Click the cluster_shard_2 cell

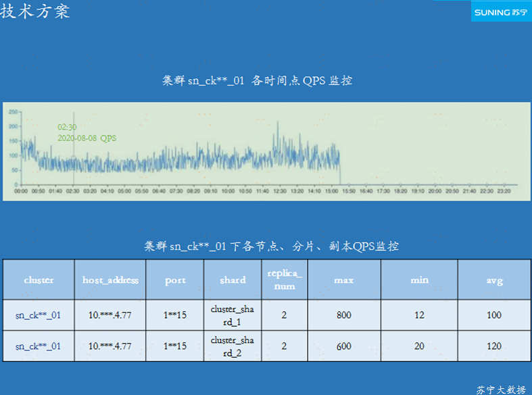(233, 346)
